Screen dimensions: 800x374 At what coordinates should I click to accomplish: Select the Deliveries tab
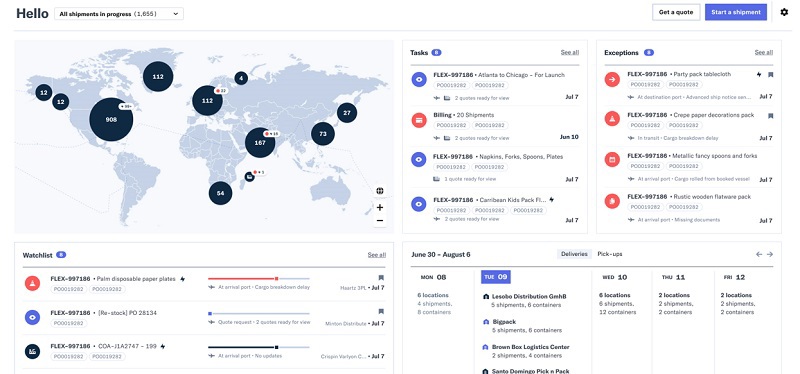(574, 254)
